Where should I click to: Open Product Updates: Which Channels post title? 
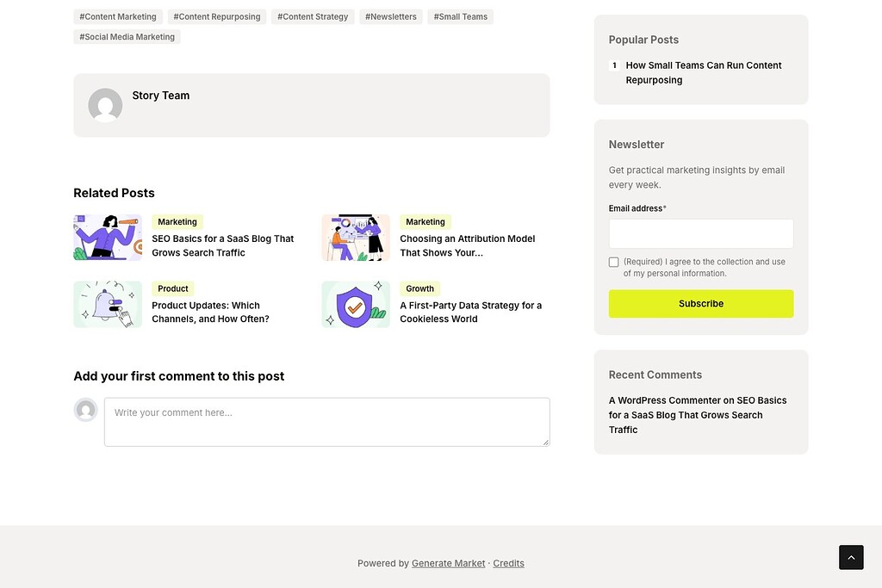pos(210,312)
